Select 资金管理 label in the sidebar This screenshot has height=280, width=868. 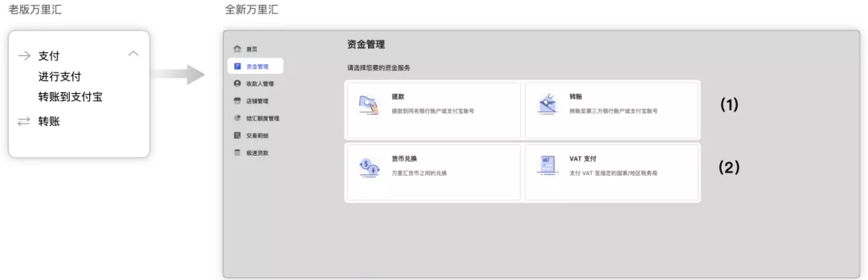[257, 67]
